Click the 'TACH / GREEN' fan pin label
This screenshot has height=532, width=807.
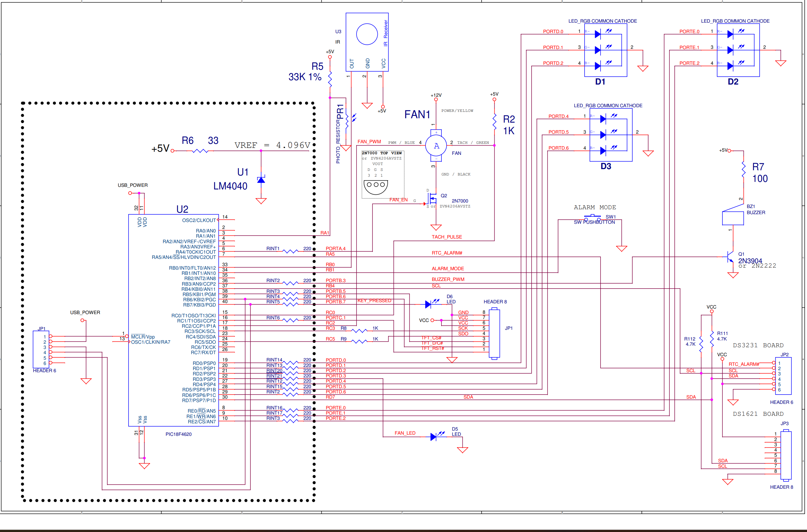click(473, 142)
